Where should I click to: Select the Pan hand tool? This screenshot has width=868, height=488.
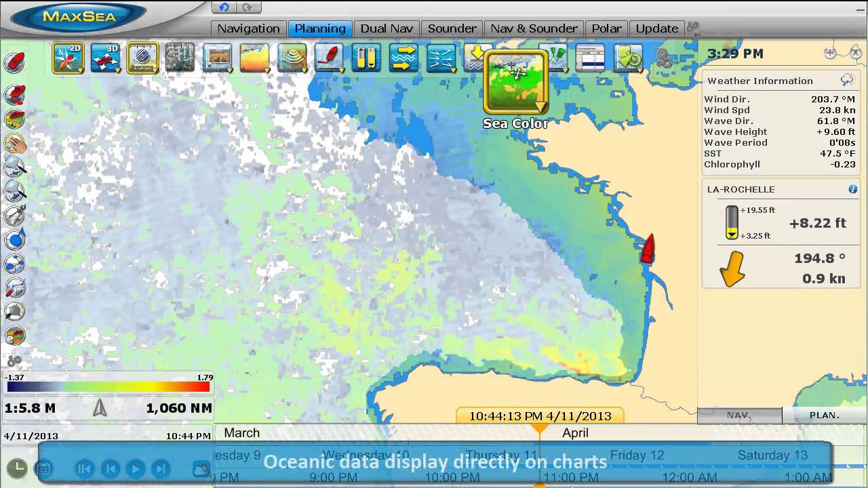[15, 144]
